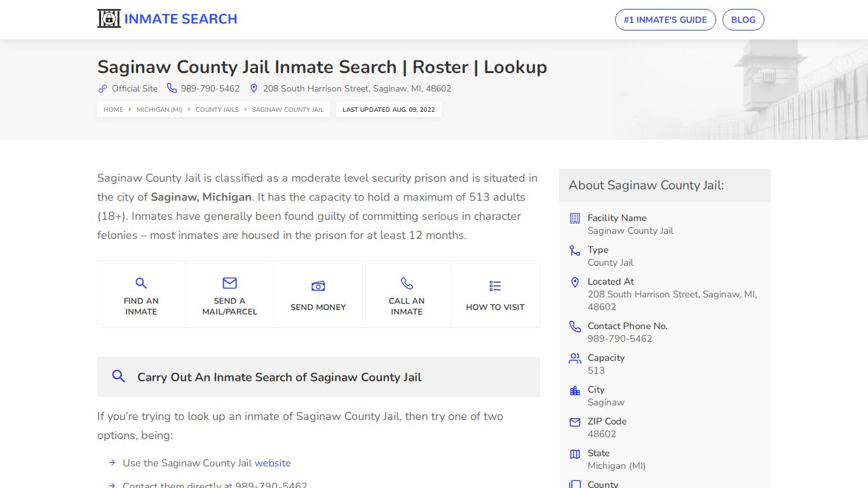
Task: Select SAGINAW COUNTY JAIL breadcrumb
Action: [288, 109]
